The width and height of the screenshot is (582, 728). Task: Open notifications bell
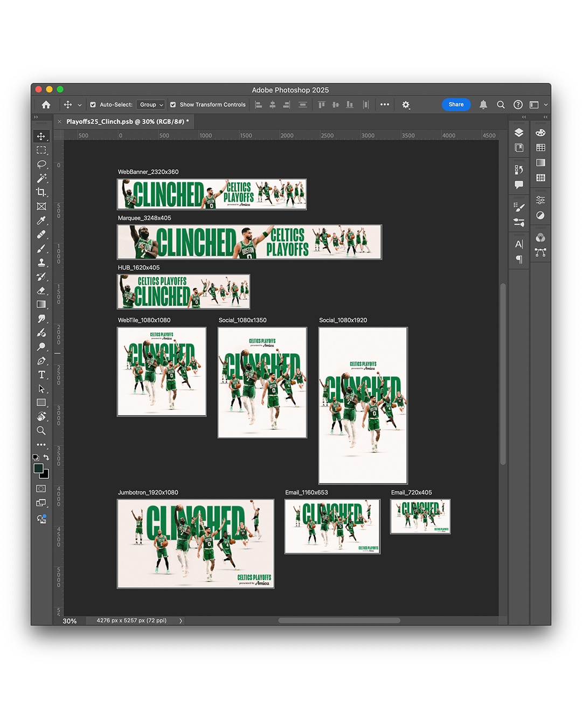click(483, 105)
